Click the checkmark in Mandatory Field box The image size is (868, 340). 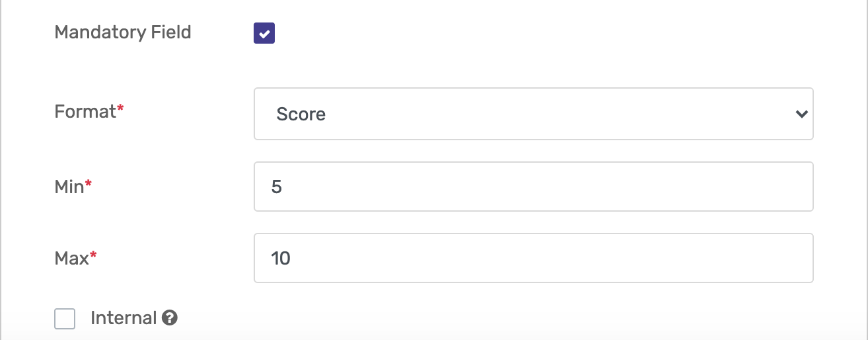click(264, 33)
